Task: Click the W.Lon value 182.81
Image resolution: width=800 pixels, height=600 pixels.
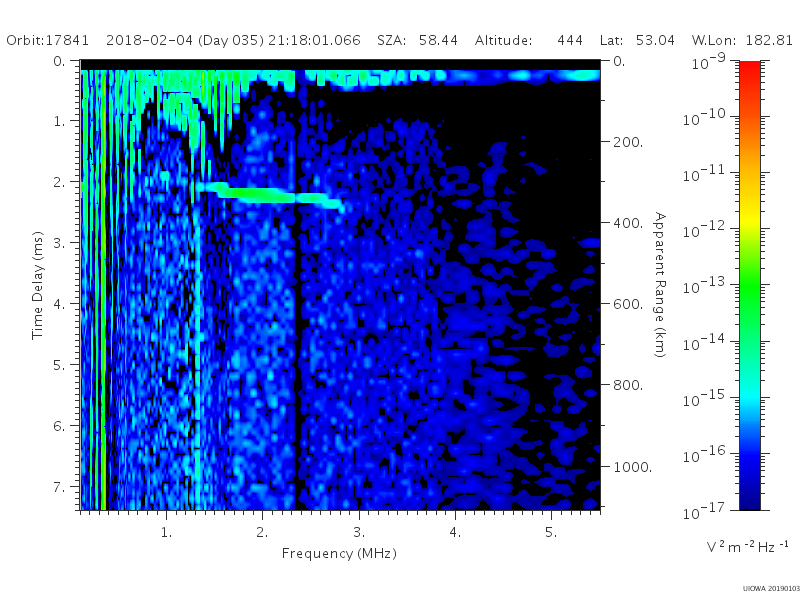Action: click(769, 40)
